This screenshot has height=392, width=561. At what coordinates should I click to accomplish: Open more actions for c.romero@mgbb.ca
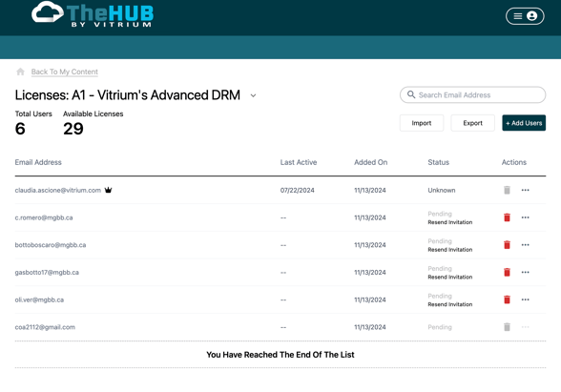525,217
